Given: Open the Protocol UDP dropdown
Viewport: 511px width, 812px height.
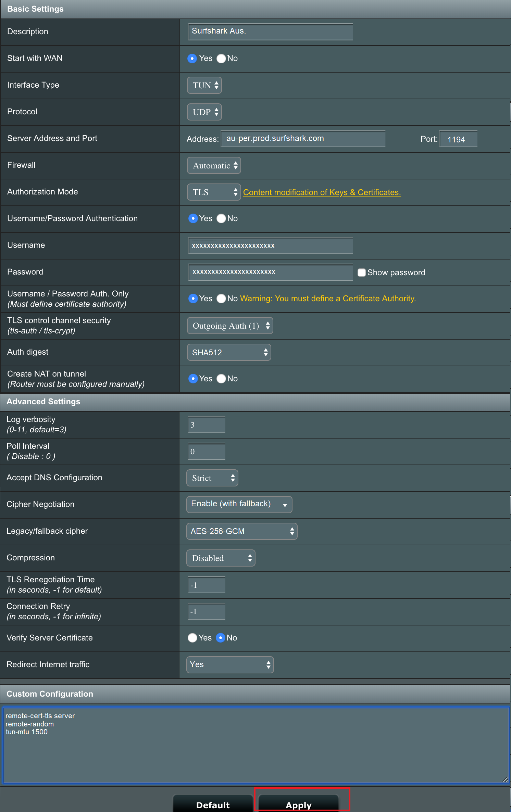Looking at the screenshot, I should pyautogui.click(x=204, y=112).
